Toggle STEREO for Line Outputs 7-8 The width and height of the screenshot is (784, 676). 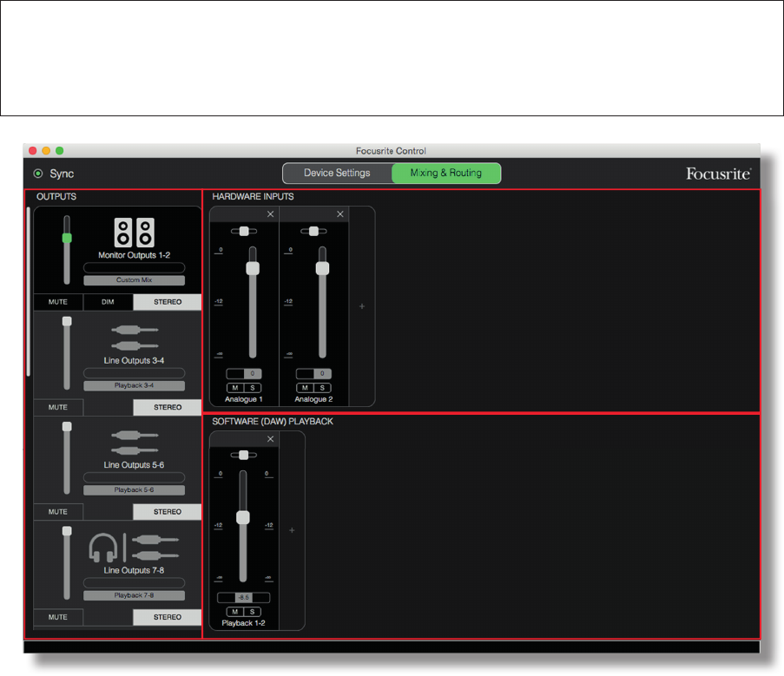tap(168, 617)
